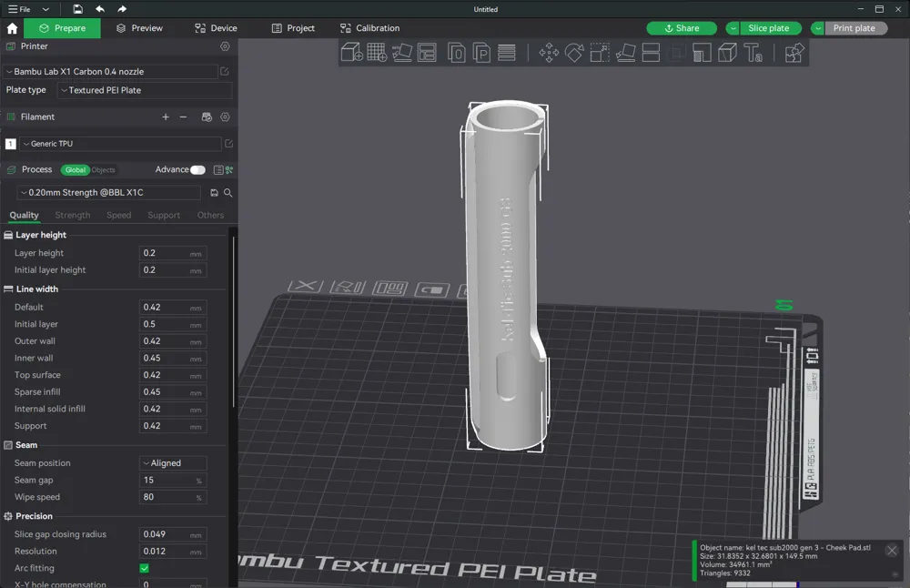Click the Split to objects icon
The height and width of the screenshot is (588, 910).
[x=457, y=52]
